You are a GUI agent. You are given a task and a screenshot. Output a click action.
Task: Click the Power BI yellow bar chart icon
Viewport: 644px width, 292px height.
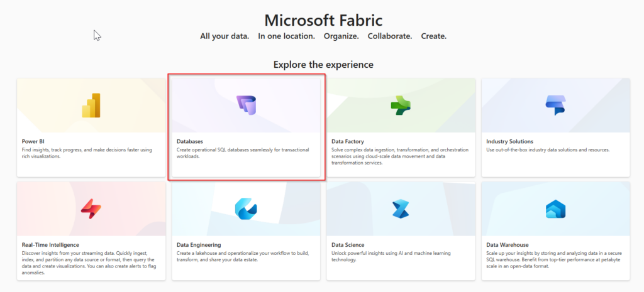point(91,105)
